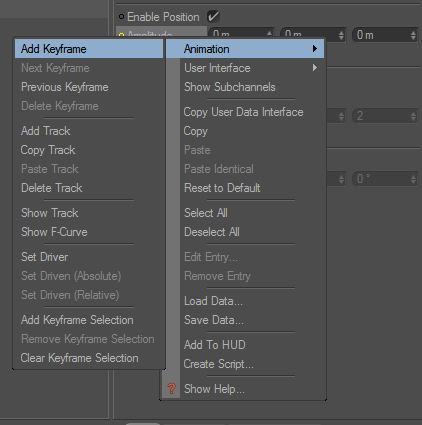Click stepper arrows of 0 ° field
The height and width of the screenshot is (425, 422).
413,179
